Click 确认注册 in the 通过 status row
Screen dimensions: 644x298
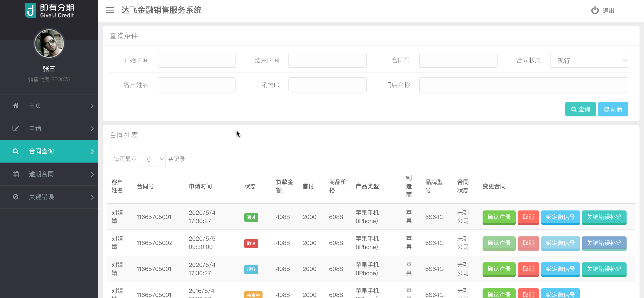point(499,217)
